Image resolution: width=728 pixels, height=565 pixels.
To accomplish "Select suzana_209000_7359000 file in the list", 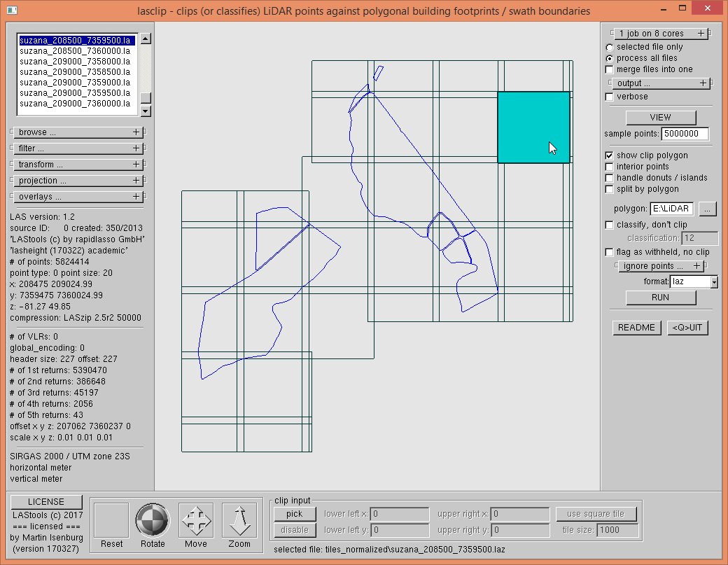I will point(75,81).
